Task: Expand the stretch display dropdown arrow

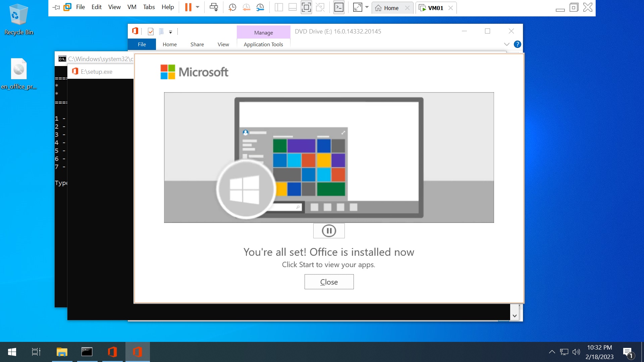Action: coord(367,7)
